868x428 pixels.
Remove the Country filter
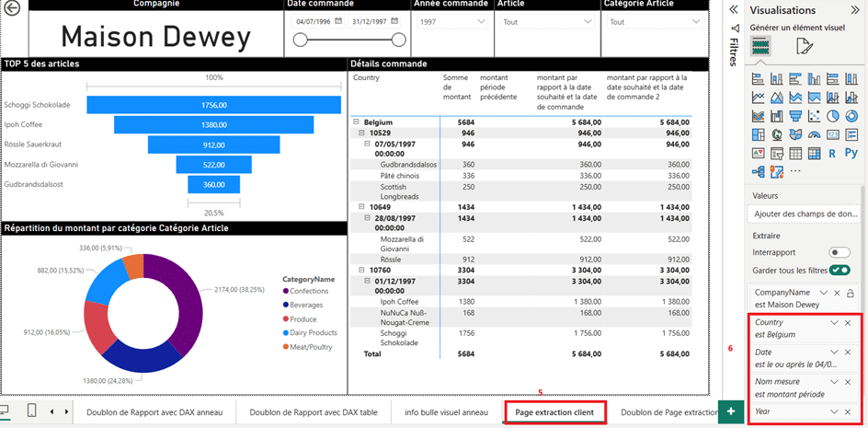click(848, 323)
